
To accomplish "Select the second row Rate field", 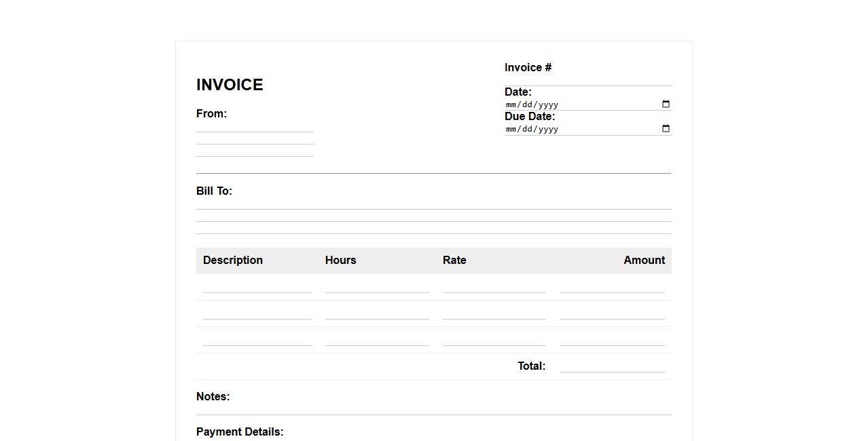I will [x=494, y=313].
